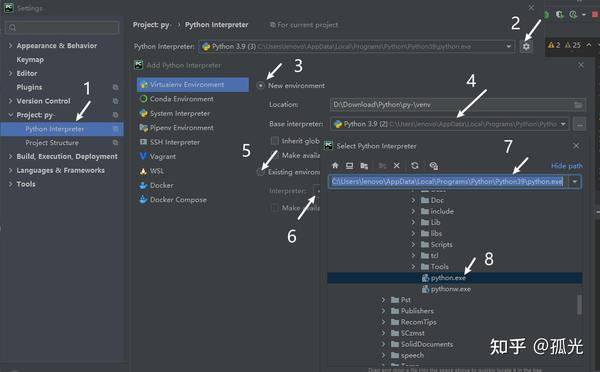Open Project Structure settings page
Viewport: 600px width, 372px height.
click(x=52, y=143)
